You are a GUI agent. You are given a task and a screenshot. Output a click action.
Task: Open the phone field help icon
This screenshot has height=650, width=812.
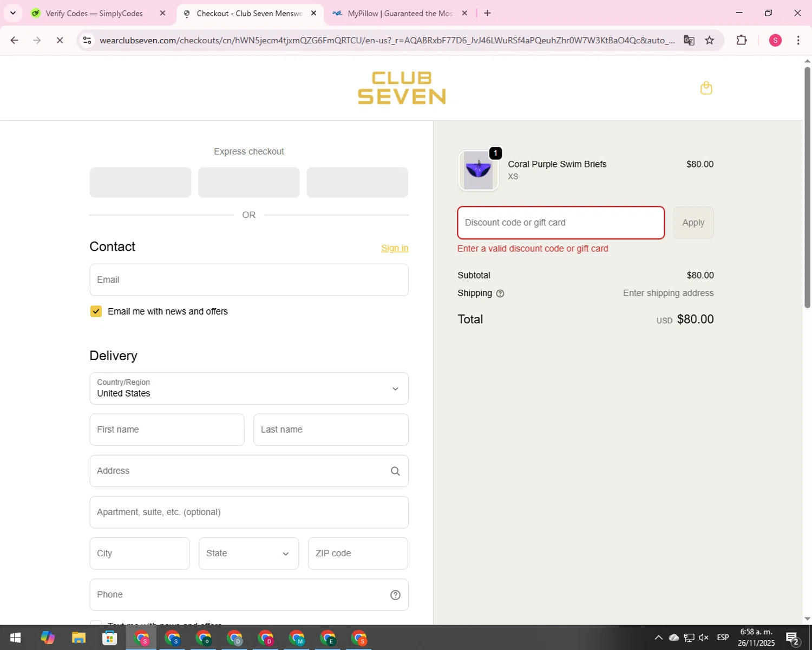[395, 595]
